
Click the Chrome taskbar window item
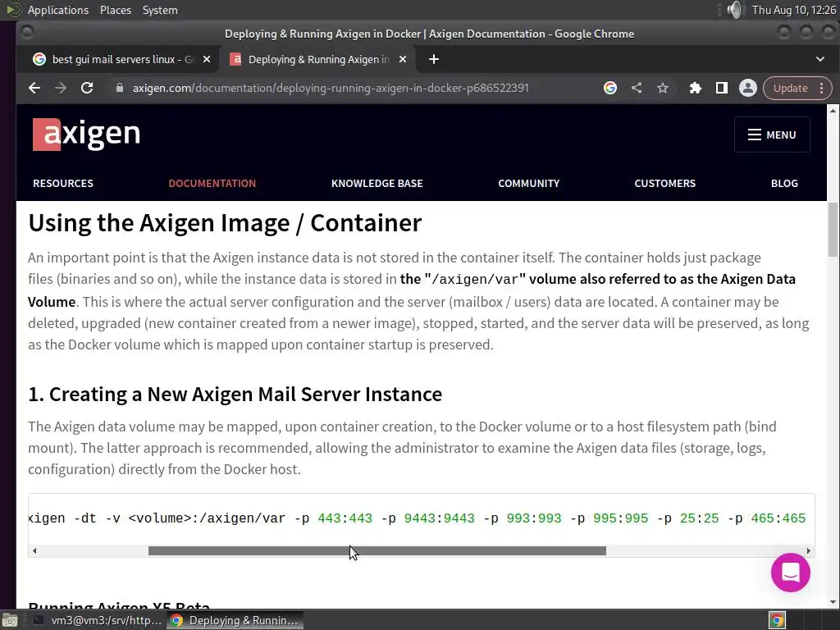click(235, 620)
